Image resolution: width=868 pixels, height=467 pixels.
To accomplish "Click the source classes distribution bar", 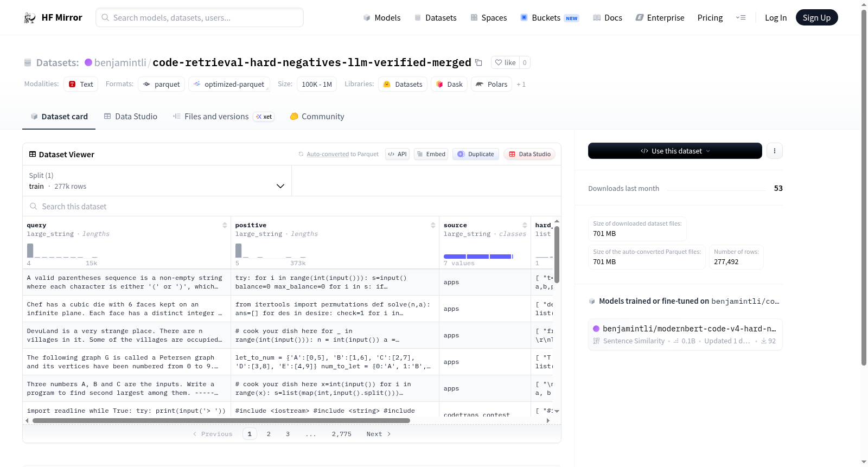I will point(478,257).
